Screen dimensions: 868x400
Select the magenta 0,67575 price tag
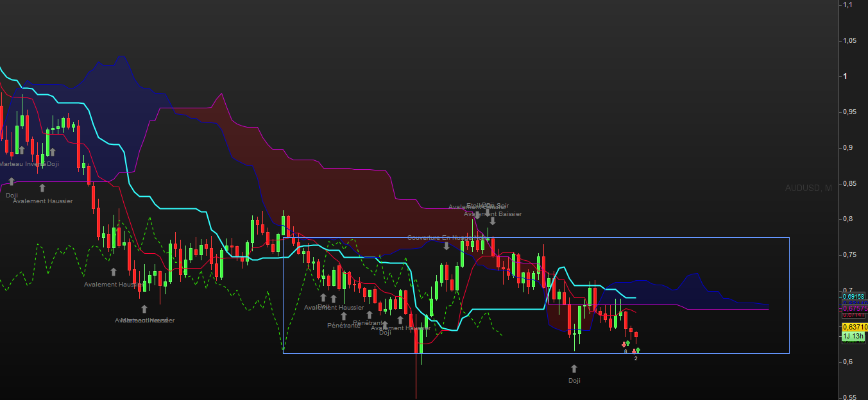[854, 308]
